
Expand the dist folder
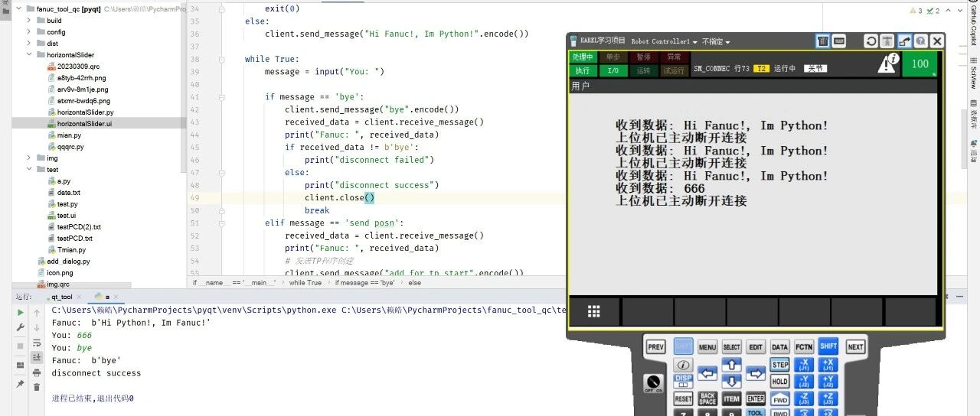point(29,44)
